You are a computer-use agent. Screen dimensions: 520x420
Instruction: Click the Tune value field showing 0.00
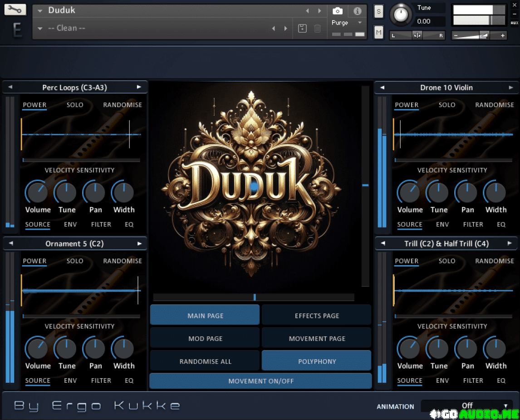tap(429, 21)
